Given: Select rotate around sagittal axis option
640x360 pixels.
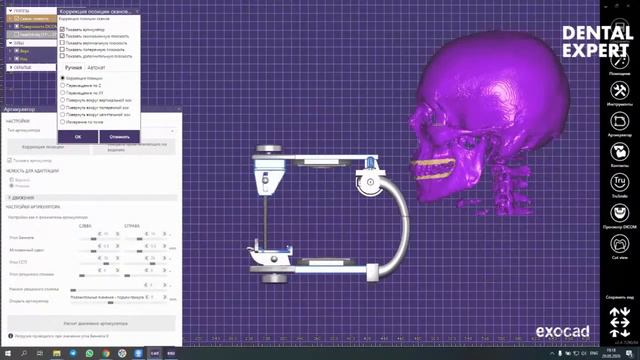Looking at the screenshot, I should 62,115.
